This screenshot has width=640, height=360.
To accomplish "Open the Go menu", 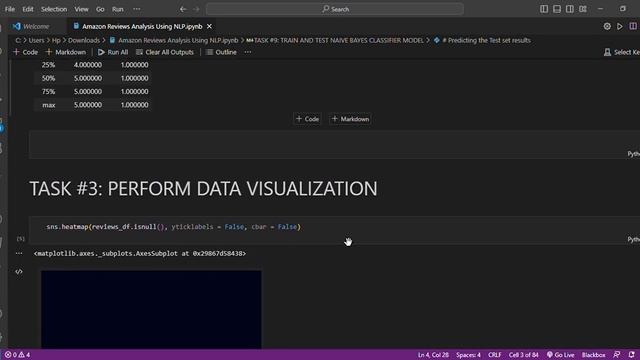I will [100, 9].
